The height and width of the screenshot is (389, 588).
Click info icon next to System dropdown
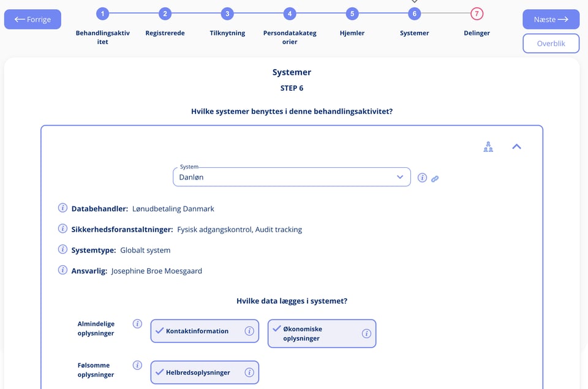coord(422,178)
